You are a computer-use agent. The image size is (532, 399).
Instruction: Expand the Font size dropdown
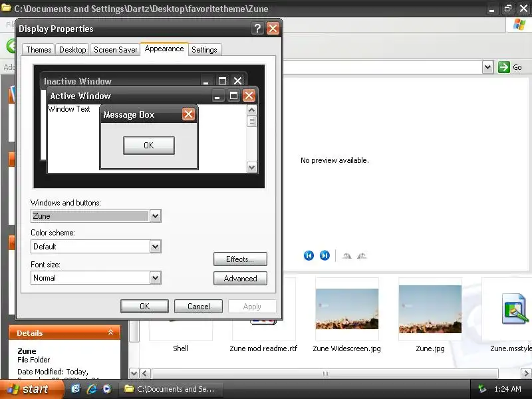tap(155, 277)
